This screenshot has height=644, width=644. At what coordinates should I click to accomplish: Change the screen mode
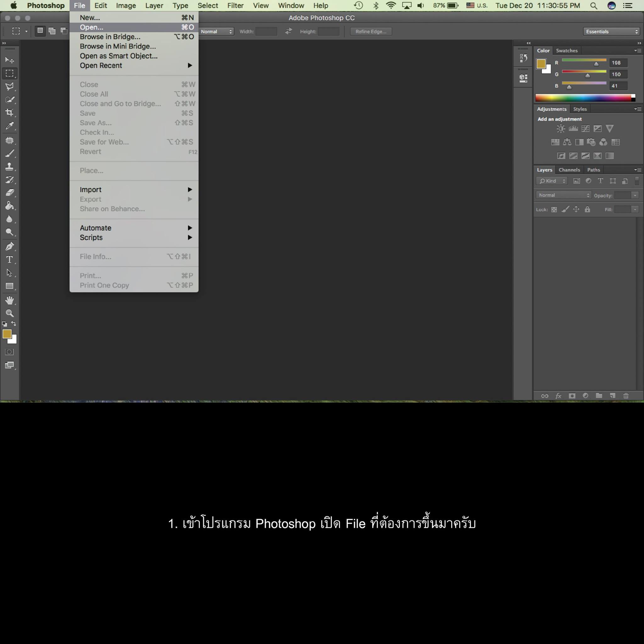[x=10, y=365]
